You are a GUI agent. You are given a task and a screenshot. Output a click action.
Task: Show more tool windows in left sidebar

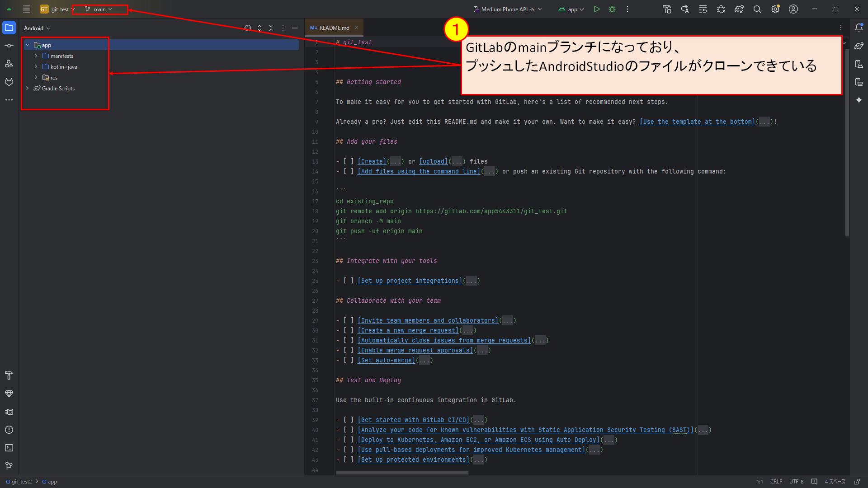pos(9,100)
